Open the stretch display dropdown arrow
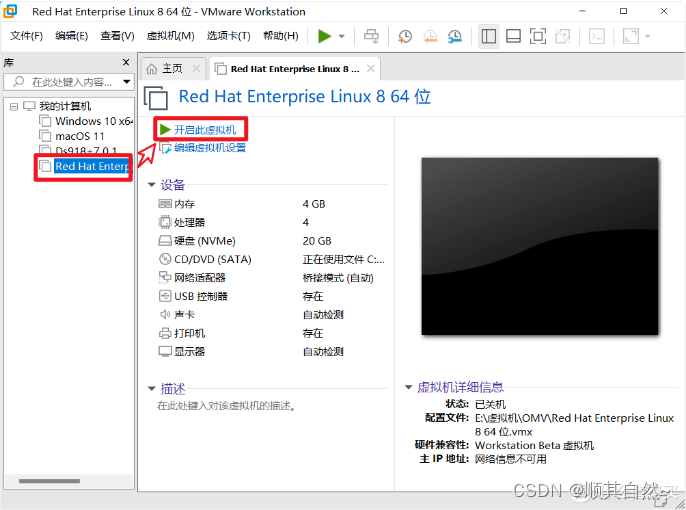This screenshot has width=686, height=510. point(648,36)
